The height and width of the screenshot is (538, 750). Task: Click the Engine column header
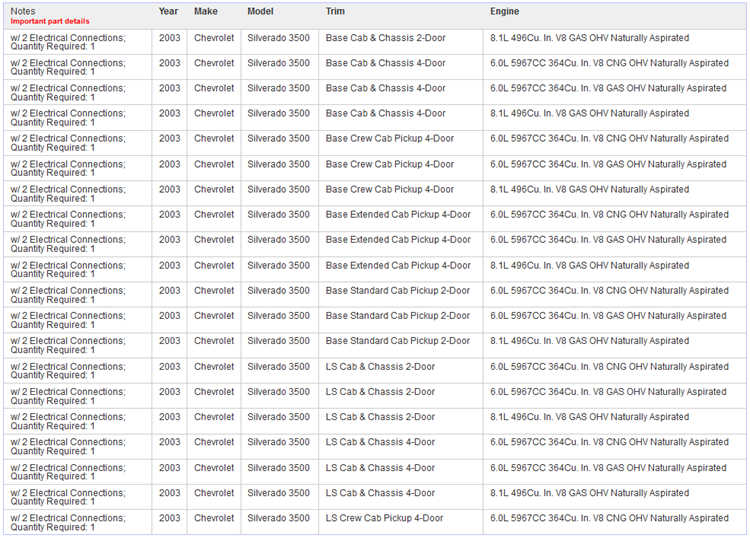504,11
